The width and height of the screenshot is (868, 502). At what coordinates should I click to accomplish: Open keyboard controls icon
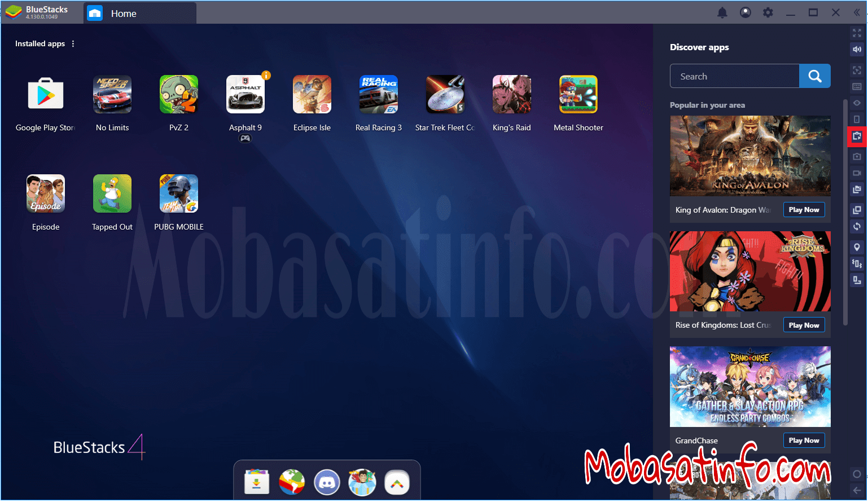pos(857,87)
